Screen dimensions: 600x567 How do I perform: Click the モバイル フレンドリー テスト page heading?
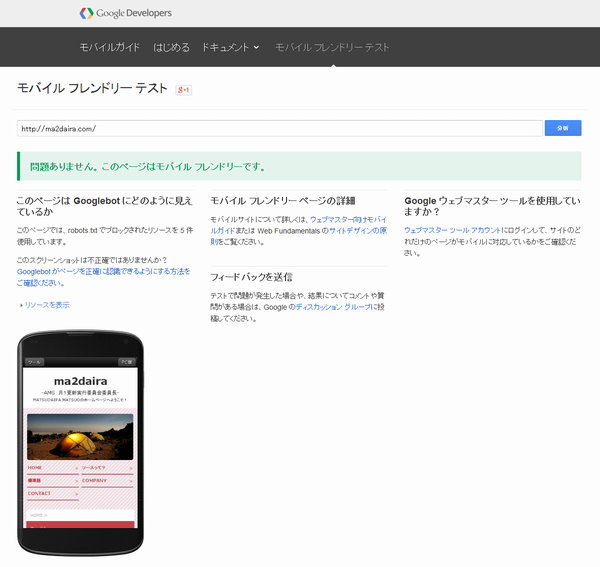coord(92,88)
